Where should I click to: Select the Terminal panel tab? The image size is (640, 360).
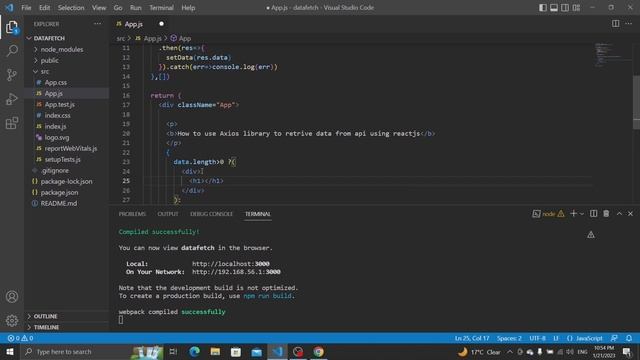point(258,214)
